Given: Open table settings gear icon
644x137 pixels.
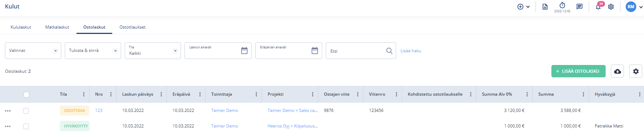Looking at the screenshot, I should [x=636, y=71].
